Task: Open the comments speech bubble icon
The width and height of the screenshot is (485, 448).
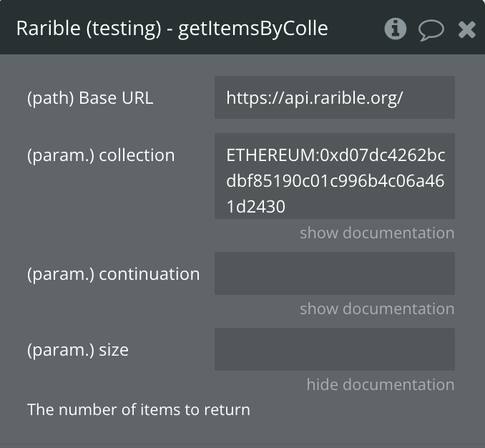Action: 431,30
